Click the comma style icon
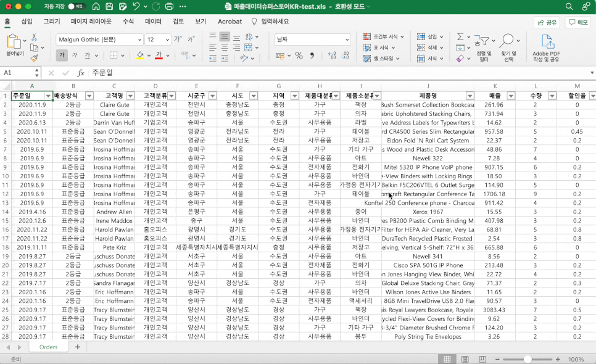This screenshot has width=596, height=364. tap(312, 56)
